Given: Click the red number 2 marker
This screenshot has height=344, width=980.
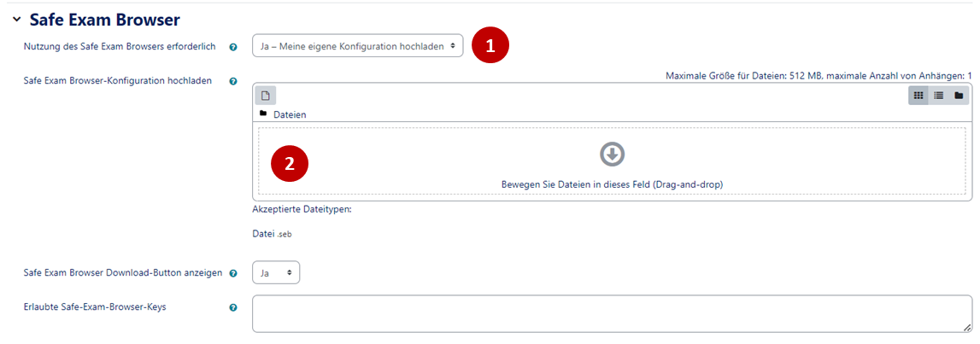Looking at the screenshot, I should tap(290, 164).
